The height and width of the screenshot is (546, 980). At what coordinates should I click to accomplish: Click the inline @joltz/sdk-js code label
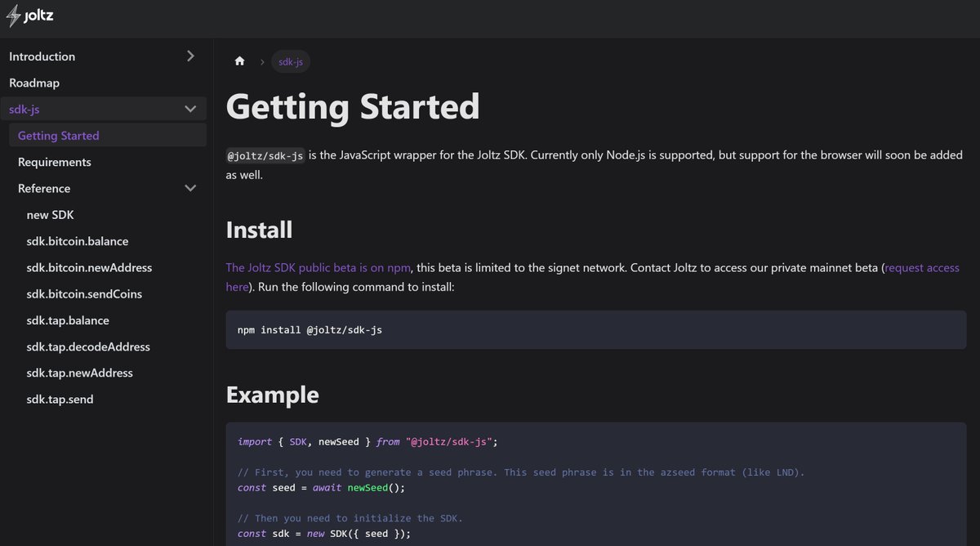click(x=265, y=155)
